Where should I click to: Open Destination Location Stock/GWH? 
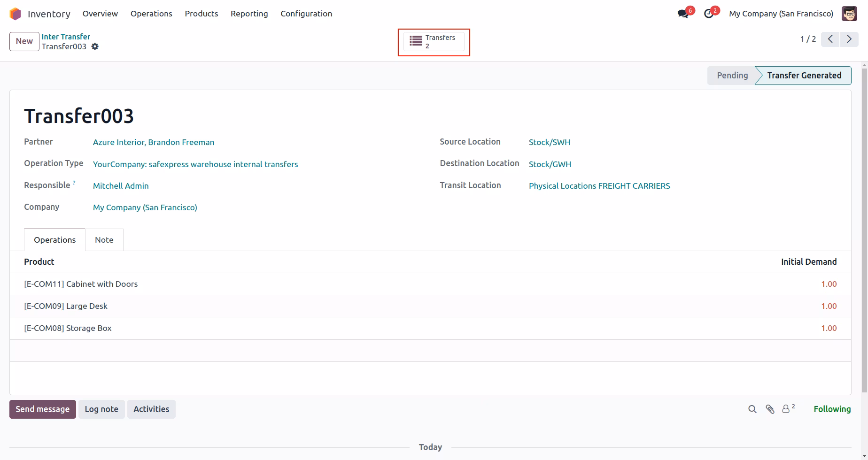pos(550,164)
